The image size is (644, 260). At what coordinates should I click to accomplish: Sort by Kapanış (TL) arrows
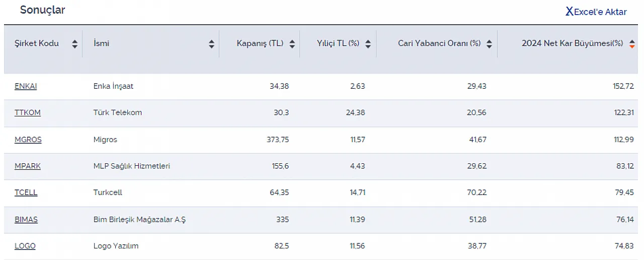pos(292,44)
